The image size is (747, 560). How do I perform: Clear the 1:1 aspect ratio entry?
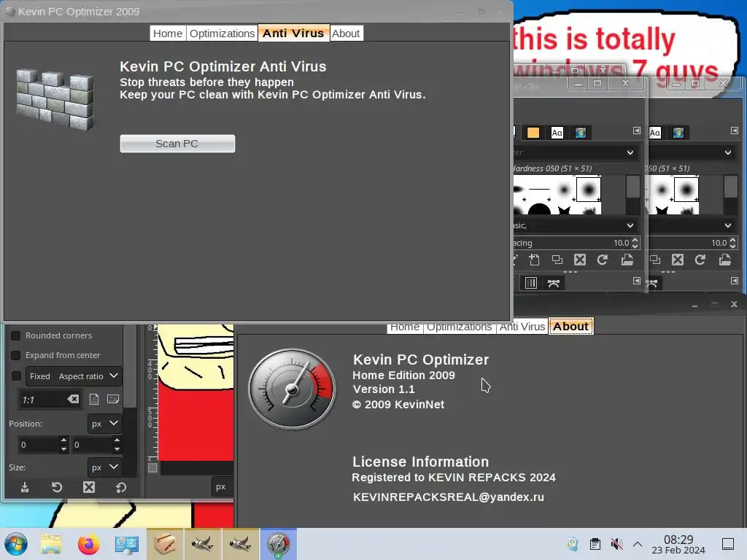(x=74, y=400)
